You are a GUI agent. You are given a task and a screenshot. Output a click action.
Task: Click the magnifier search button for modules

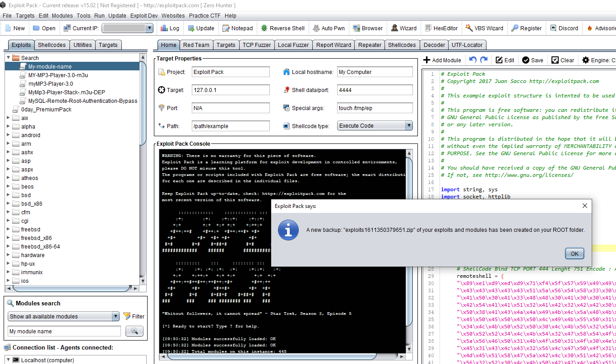click(134, 332)
